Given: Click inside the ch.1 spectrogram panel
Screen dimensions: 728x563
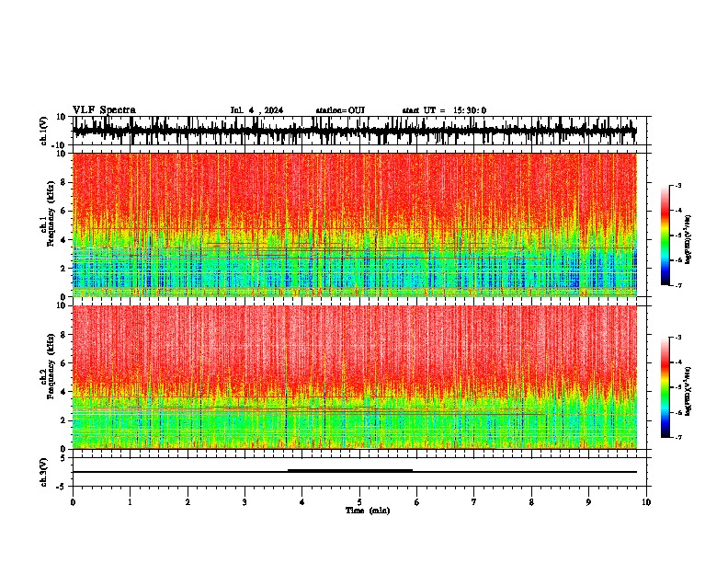Looking at the screenshot, I should pos(355,224).
